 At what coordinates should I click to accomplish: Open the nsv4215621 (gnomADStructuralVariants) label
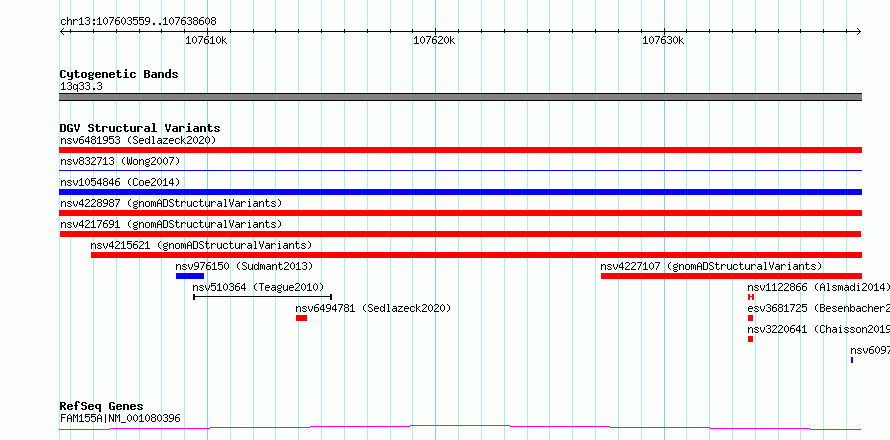[x=201, y=245]
